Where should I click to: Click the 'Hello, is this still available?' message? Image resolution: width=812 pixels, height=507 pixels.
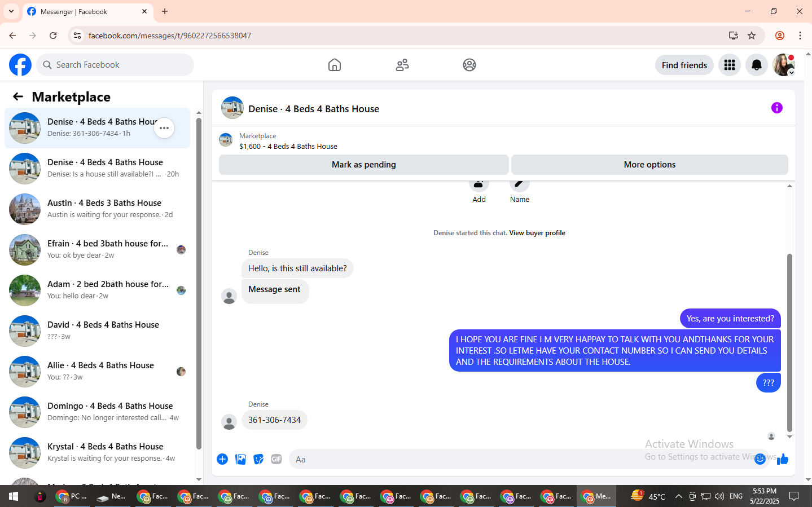pos(297,268)
